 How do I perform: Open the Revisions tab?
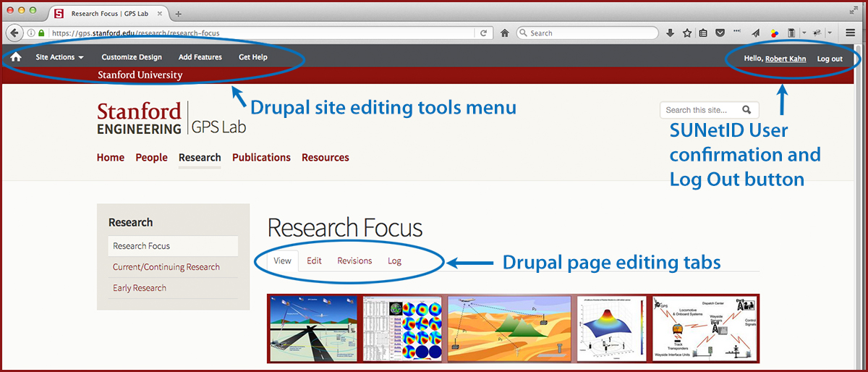(x=354, y=261)
